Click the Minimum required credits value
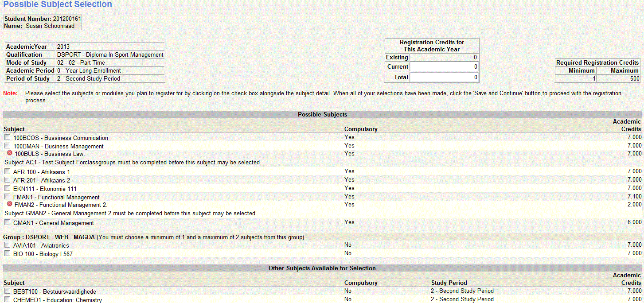644x303 pixels. pos(575,78)
